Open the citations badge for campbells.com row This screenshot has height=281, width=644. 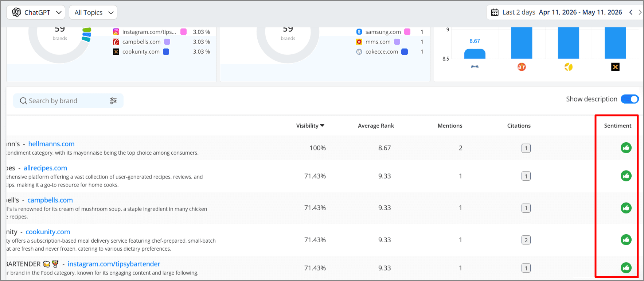coord(526,208)
